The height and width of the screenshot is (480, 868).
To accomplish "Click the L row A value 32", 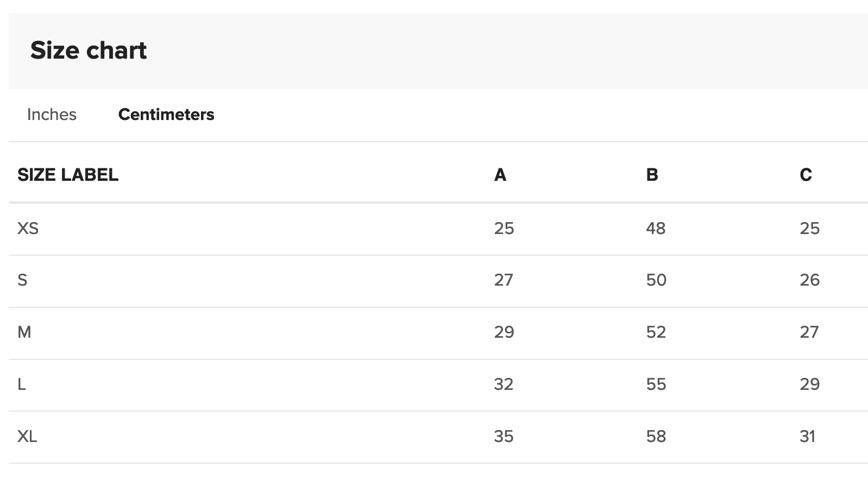I will tap(504, 384).
